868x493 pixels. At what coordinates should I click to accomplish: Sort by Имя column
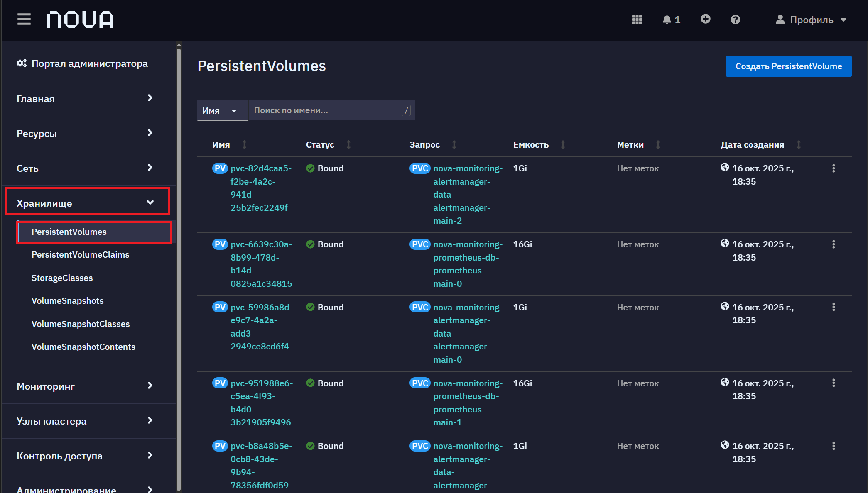[229, 145]
